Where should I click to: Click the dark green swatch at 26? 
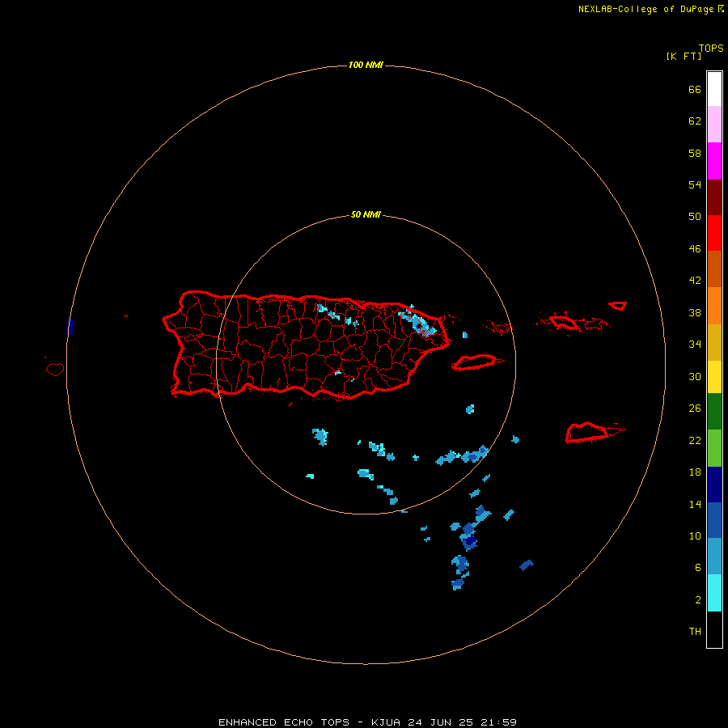714,412
